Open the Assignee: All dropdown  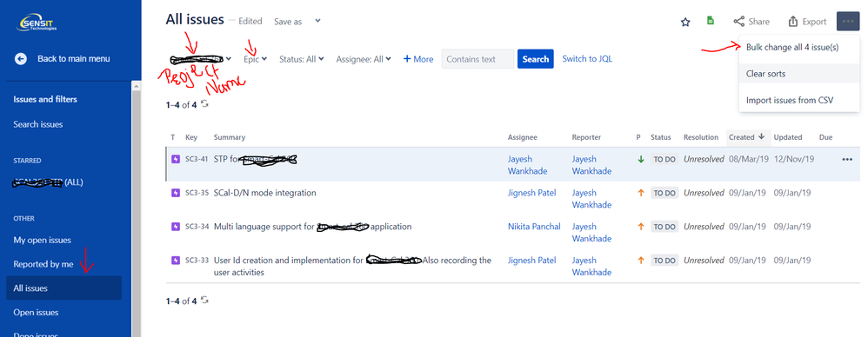point(364,59)
